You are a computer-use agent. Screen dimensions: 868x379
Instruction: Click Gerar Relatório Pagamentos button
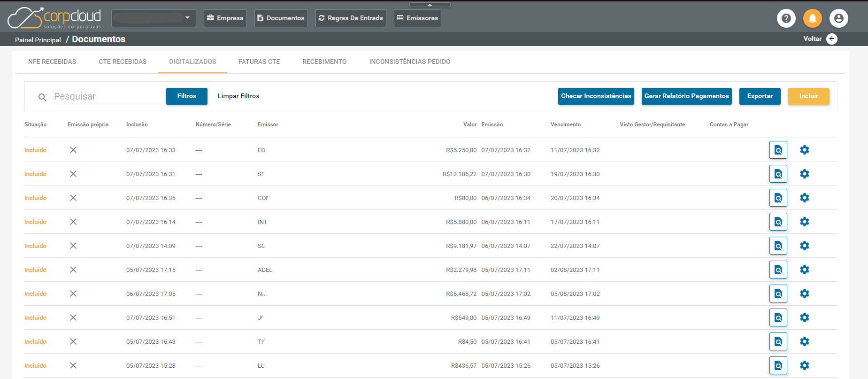tap(687, 96)
